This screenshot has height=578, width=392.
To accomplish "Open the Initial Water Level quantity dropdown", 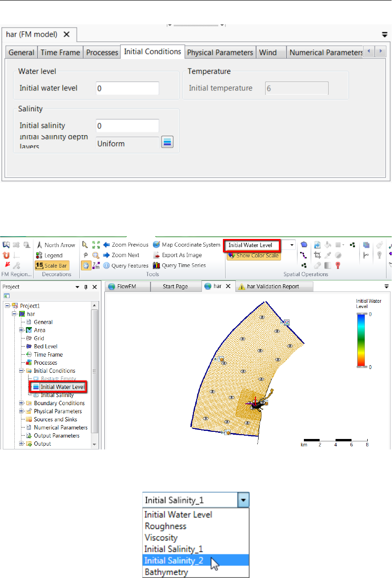I will (x=292, y=245).
